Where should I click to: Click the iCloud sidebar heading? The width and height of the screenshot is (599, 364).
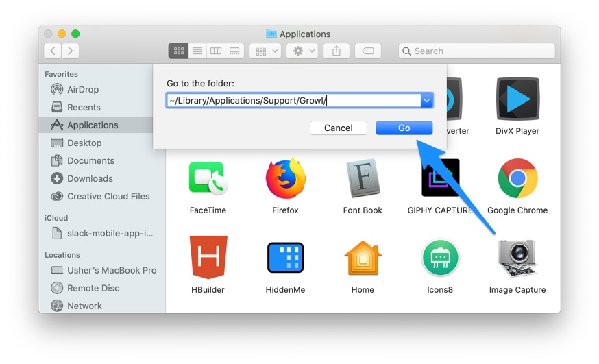56,218
